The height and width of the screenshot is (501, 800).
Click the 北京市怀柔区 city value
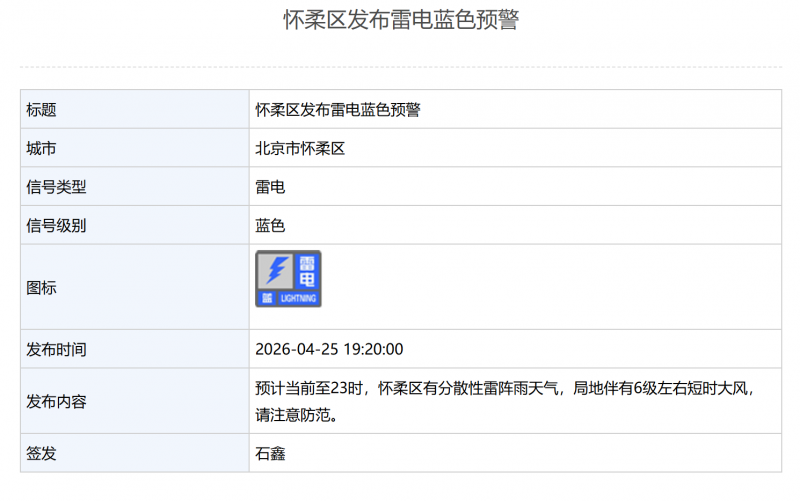(x=300, y=149)
